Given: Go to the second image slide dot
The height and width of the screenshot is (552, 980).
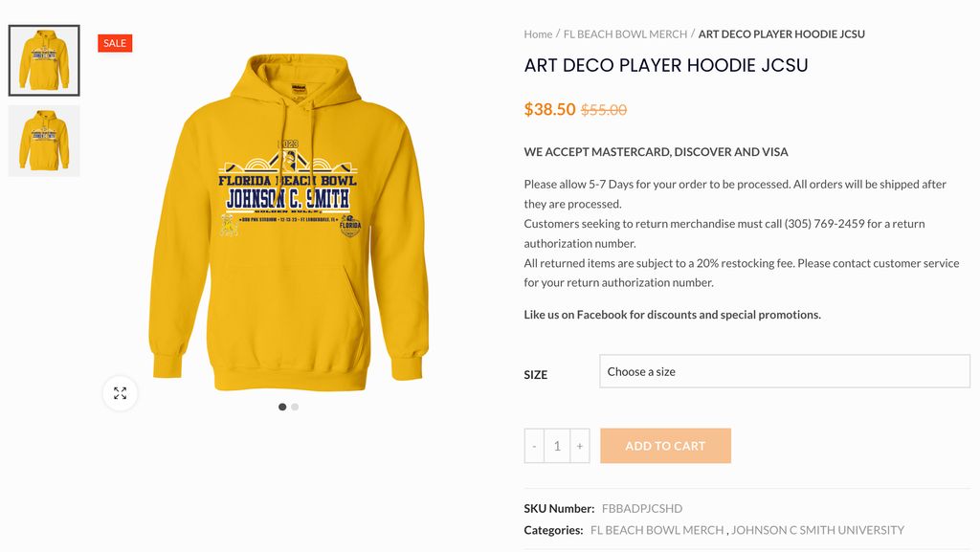Looking at the screenshot, I should (295, 407).
